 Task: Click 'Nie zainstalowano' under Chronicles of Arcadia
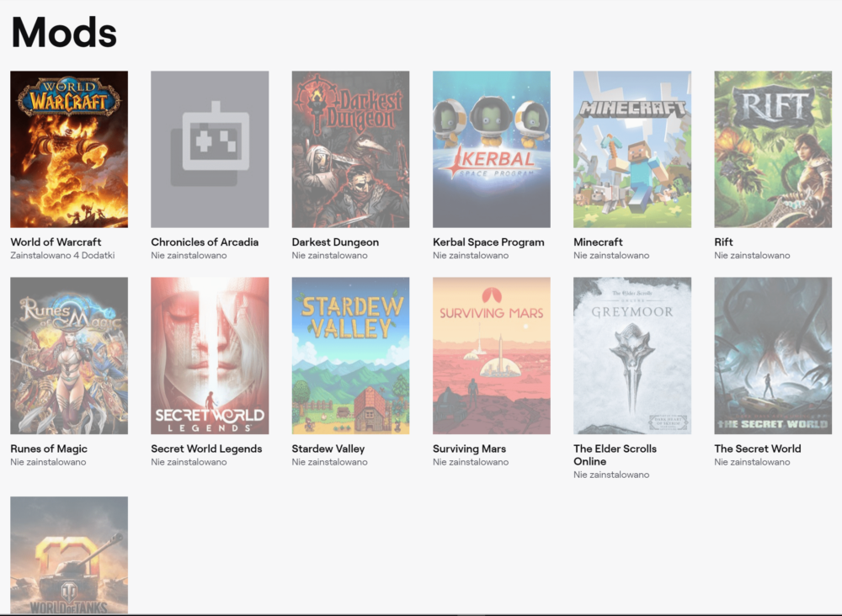189,256
